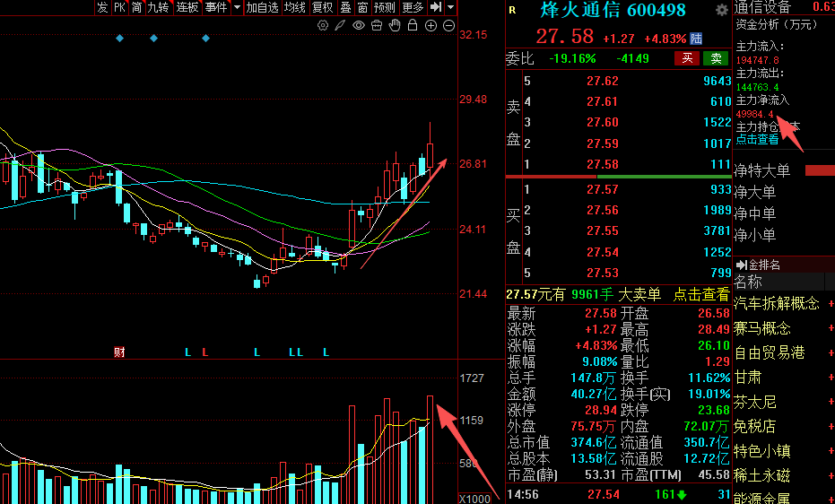The image size is (835, 504).
Task: Click the second blue diamond event marker
Action: point(154,39)
